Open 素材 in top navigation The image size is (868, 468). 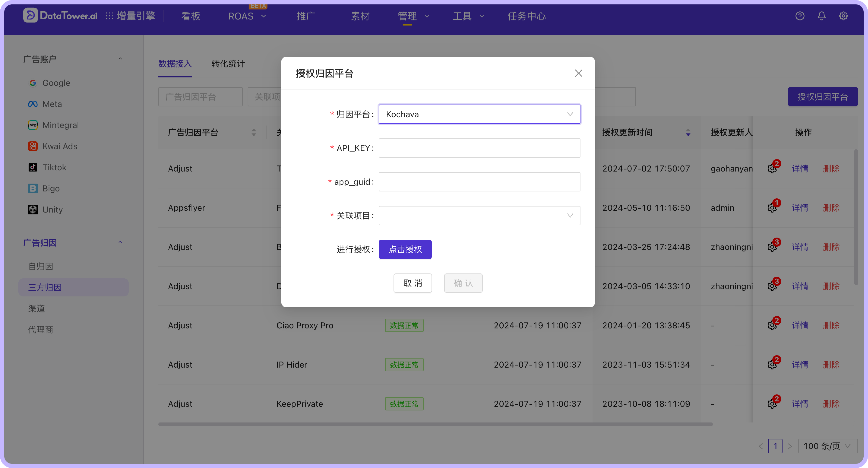[360, 16]
